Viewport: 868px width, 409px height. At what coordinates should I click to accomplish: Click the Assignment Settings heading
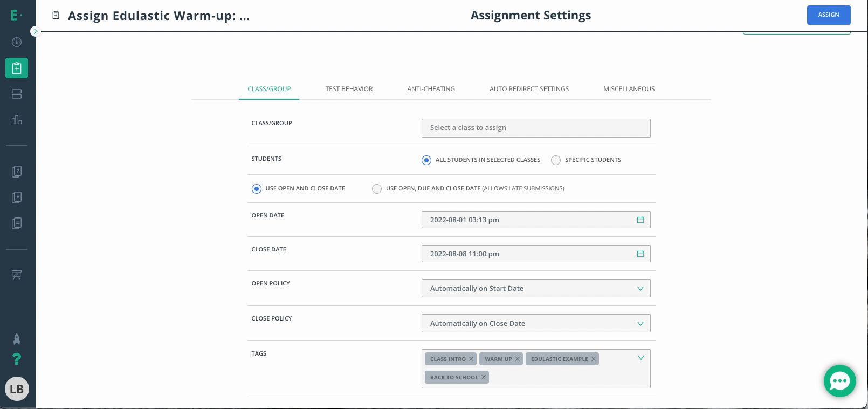531,15
